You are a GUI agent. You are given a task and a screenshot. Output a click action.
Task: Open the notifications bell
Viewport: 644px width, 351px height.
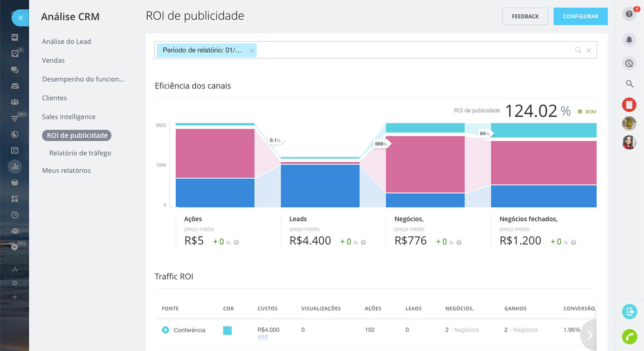point(629,40)
